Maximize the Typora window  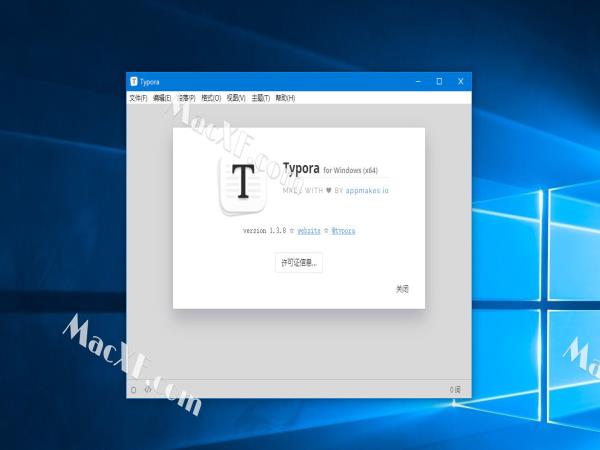pyautogui.click(x=439, y=82)
